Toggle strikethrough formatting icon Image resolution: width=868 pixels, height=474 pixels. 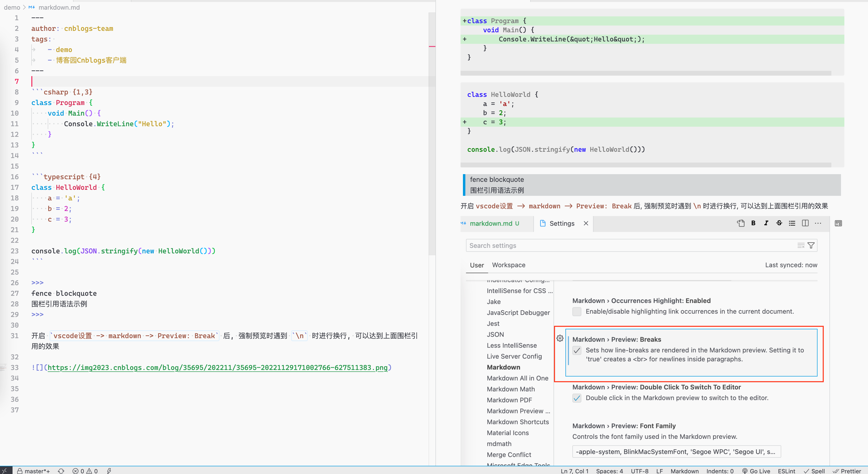click(x=779, y=223)
